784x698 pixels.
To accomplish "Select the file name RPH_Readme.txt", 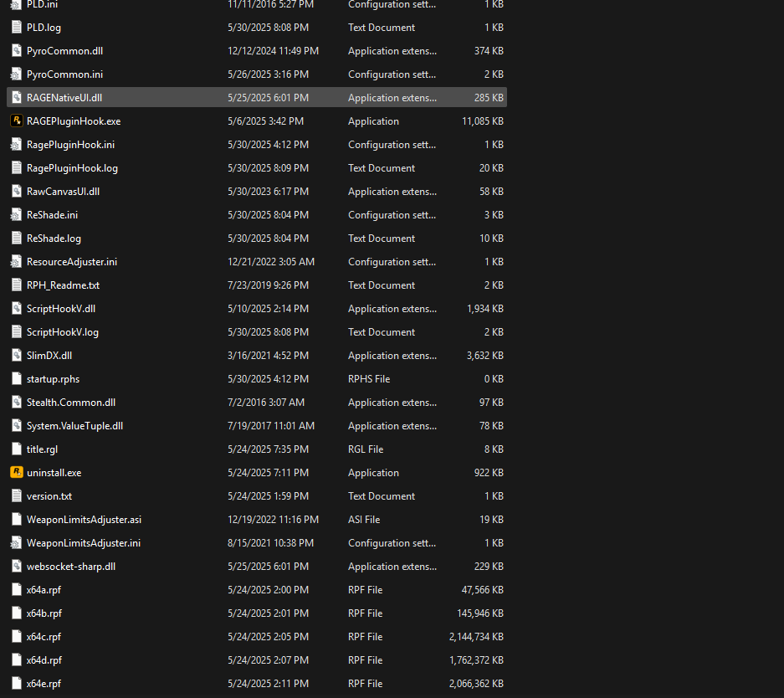I will 63,285.
